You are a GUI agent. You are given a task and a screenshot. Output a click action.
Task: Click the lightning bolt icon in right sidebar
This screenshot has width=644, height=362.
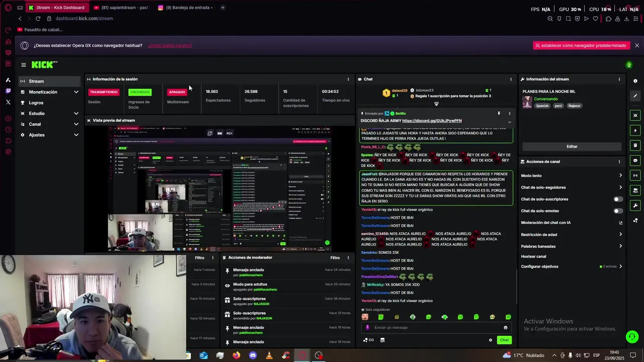(x=635, y=131)
